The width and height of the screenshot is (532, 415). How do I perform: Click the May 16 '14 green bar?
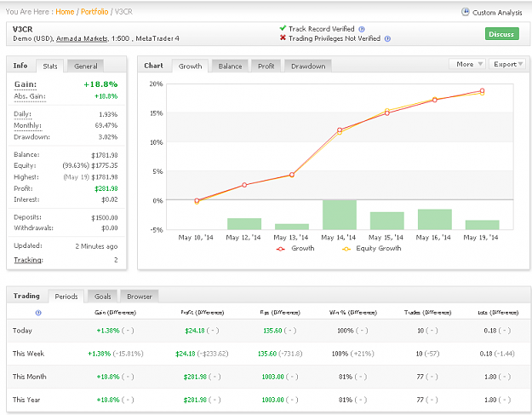click(435, 219)
